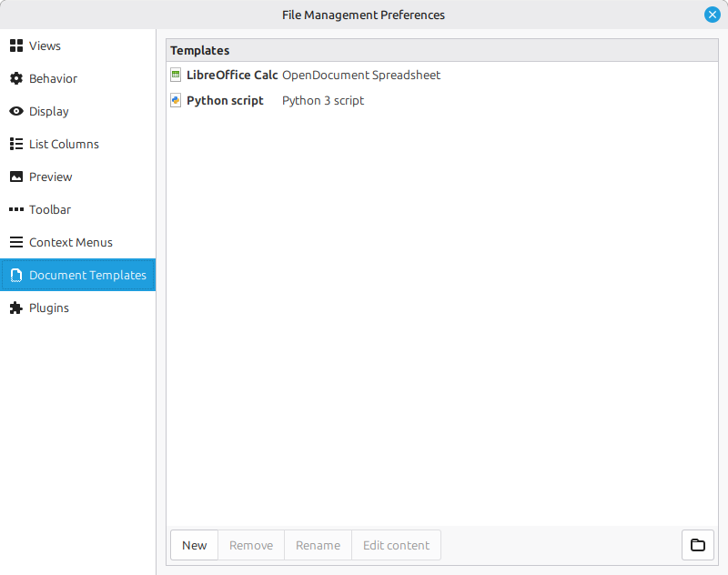Switch to the Document Templates section

tap(87, 276)
